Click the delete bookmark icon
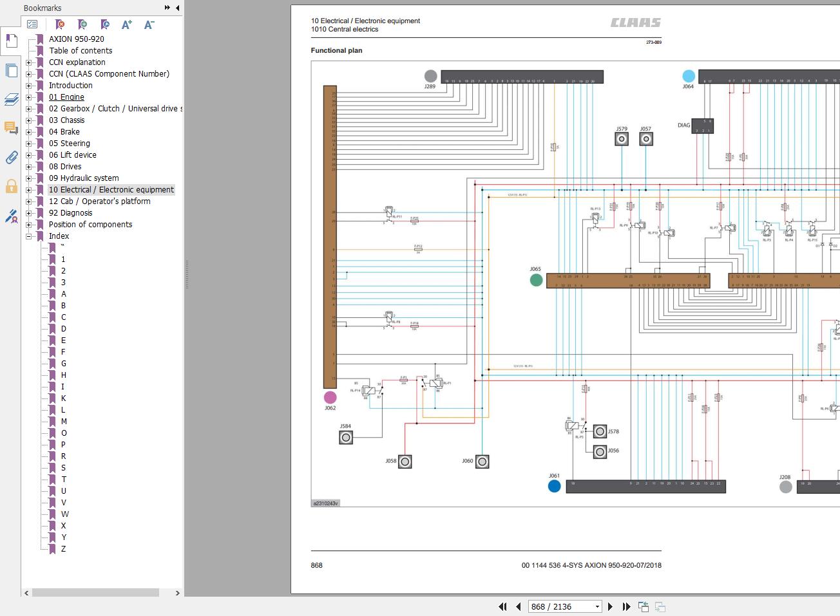The width and height of the screenshot is (840, 616). pyautogui.click(x=60, y=24)
